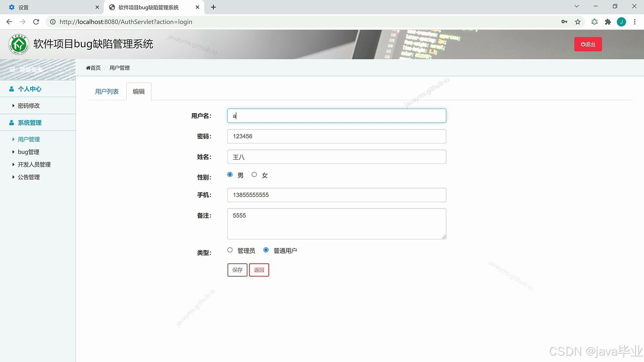Grab the textarea resize handle of 备注

(444, 237)
